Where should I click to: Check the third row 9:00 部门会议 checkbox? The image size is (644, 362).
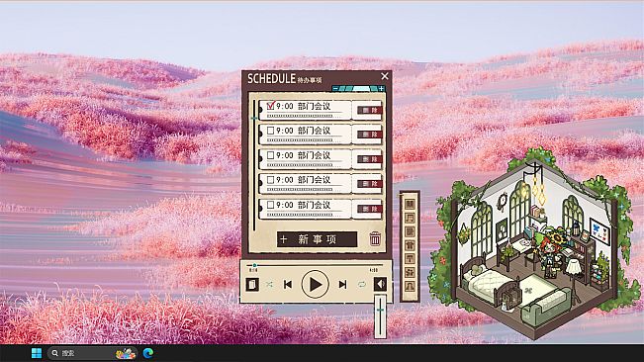270,155
